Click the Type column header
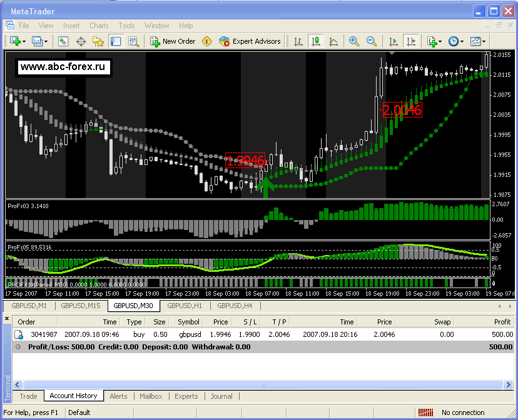The width and height of the screenshot is (518, 420). (134, 322)
